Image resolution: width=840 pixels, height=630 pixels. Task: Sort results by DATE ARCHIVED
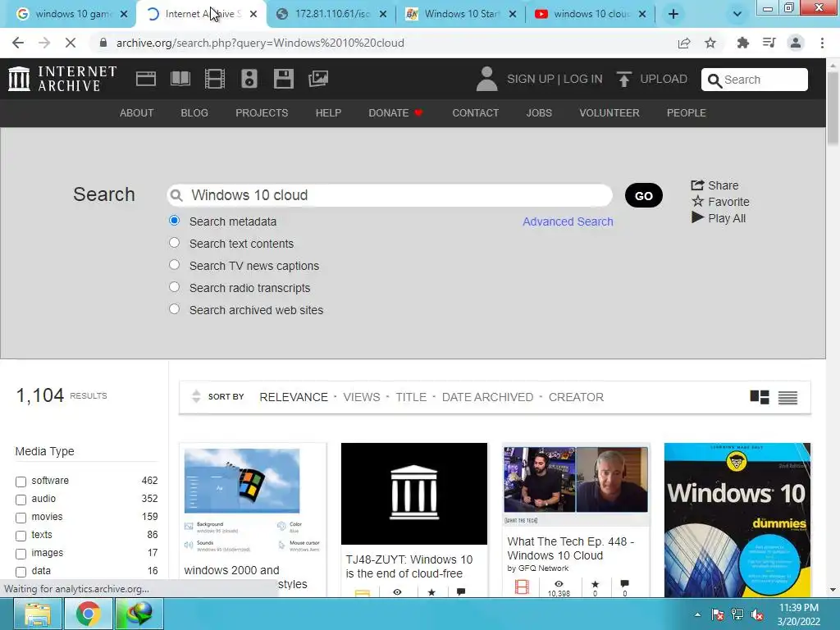[487, 397]
